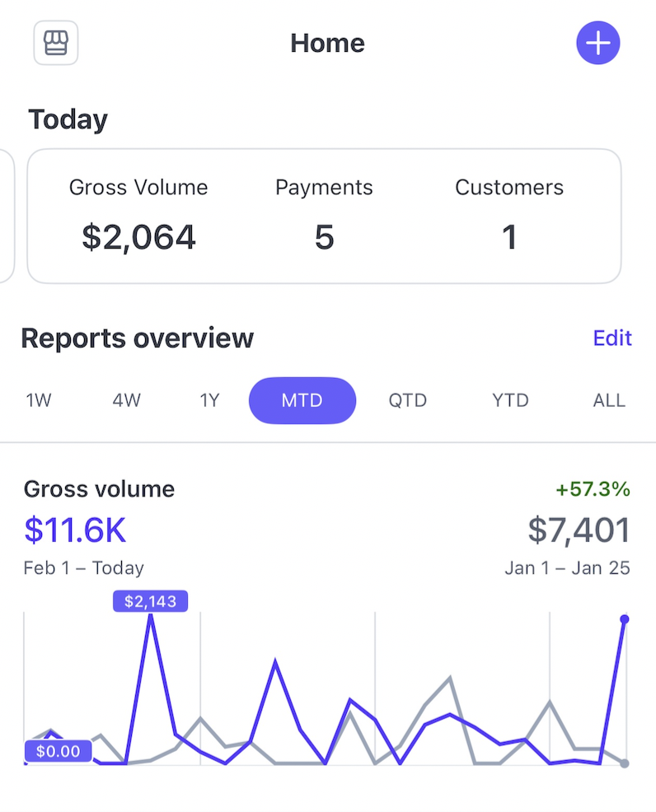This screenshot has height=812, width=656.
Task: Tap the Payments count of 5
Action: tap(325, 237)
